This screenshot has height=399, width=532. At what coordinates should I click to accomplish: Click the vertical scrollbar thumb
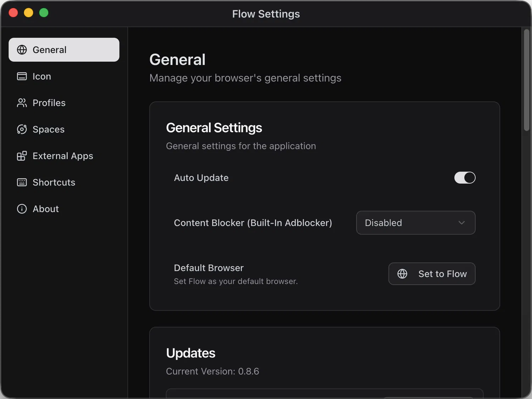coord(527,80)
